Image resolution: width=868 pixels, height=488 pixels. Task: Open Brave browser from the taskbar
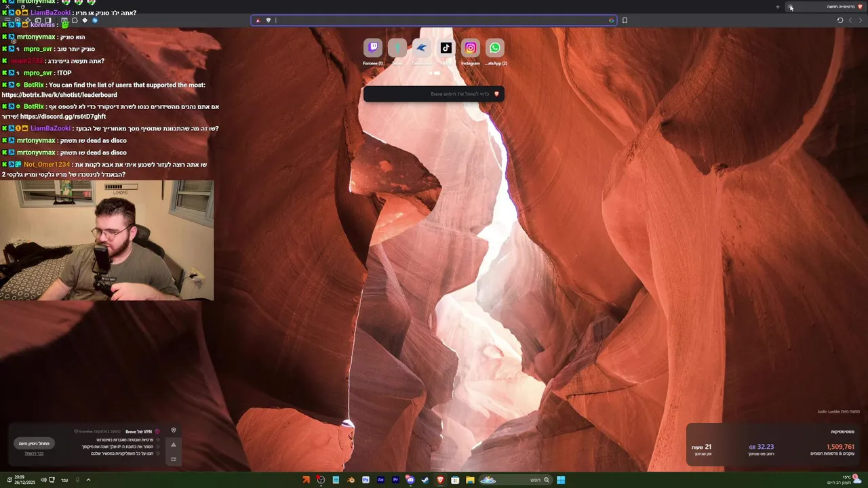pos(440,480)
